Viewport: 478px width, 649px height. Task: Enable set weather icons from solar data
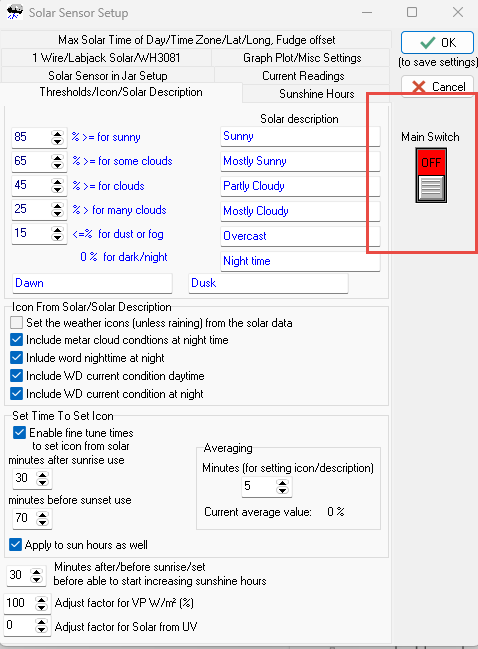17,322
